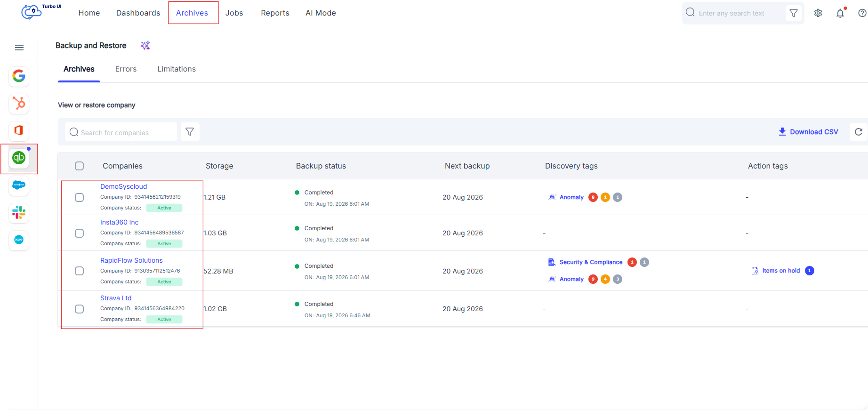Viewport: 868px width, 410px height.
Task: Select the Salesforce cloud icon
Action: [x=19, y=185]
